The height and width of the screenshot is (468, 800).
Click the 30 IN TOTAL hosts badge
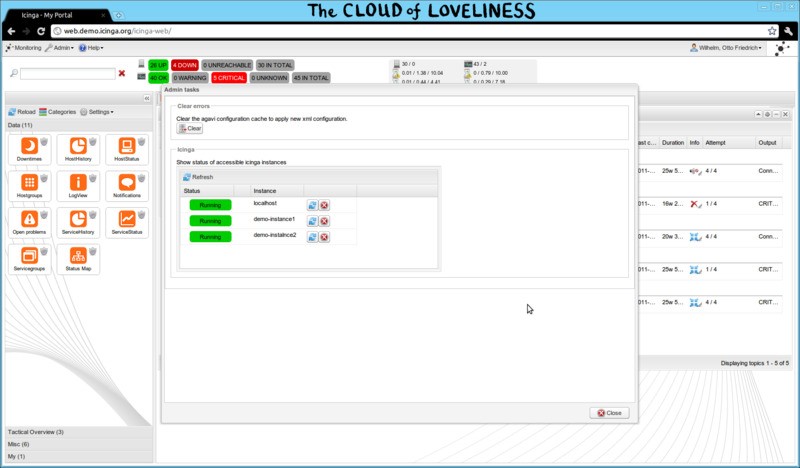pyautogui.click(x=275, y=65)
